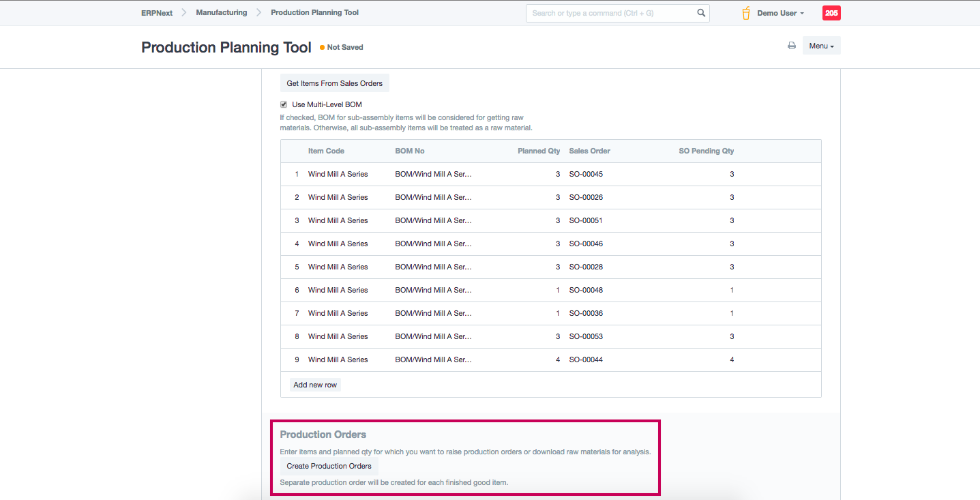Open the Menu dropdown
Image resolution: width=980 pixels, height=500 pixels.
821,46
